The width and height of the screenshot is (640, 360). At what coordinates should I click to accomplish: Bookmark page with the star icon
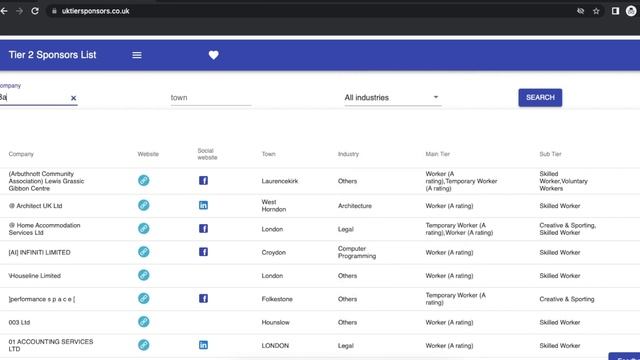tap(596, 11)
